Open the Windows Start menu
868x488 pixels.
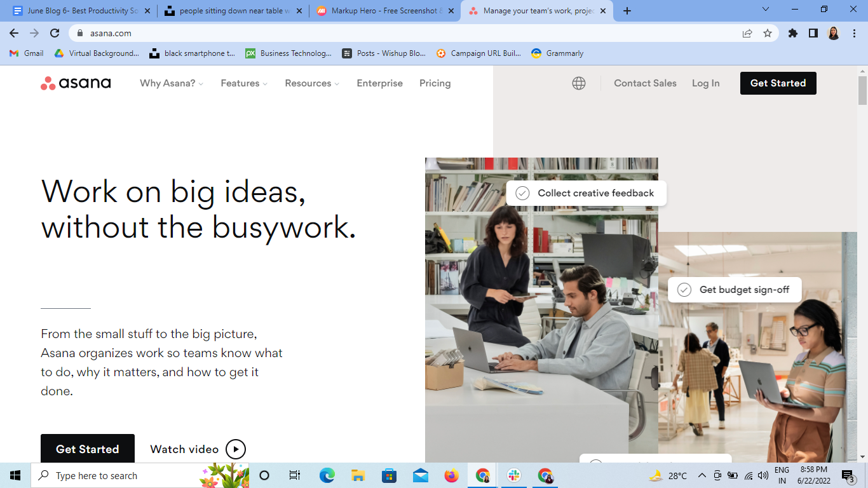click(x=15, y=475)
